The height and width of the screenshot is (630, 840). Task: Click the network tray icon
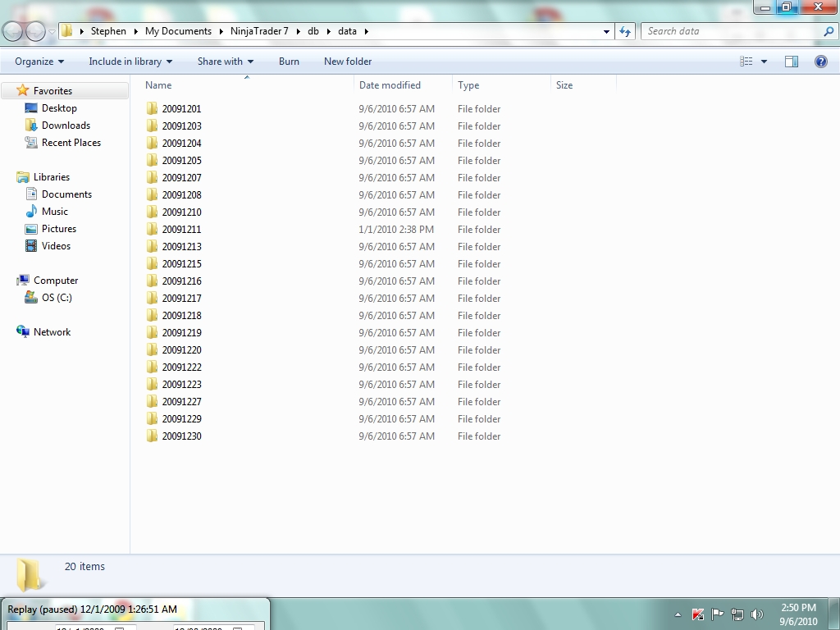(737, 614)
